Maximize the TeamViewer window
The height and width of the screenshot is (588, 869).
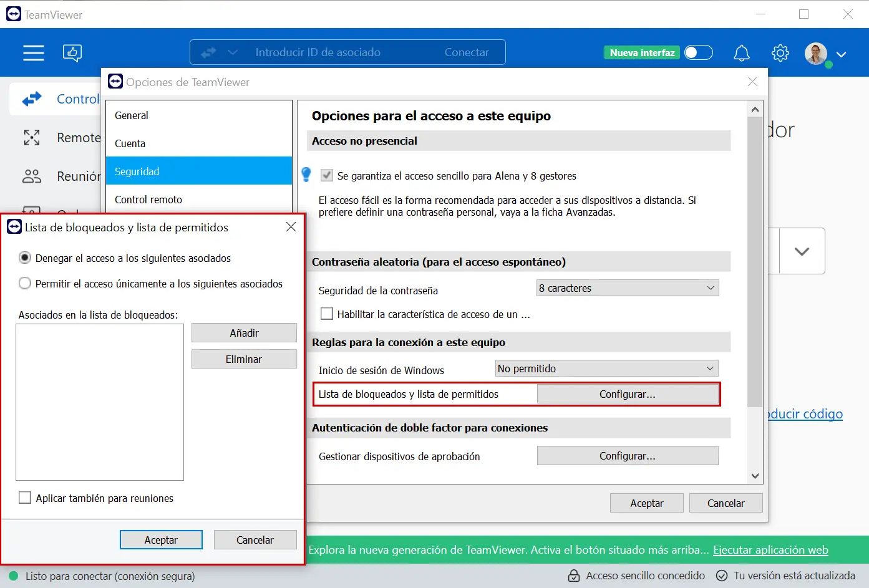(804, 14)
